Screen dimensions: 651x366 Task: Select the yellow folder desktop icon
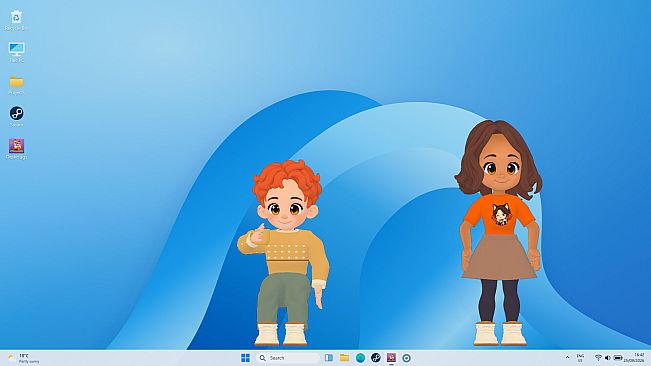pyautogui.click(x=16, y=85)
